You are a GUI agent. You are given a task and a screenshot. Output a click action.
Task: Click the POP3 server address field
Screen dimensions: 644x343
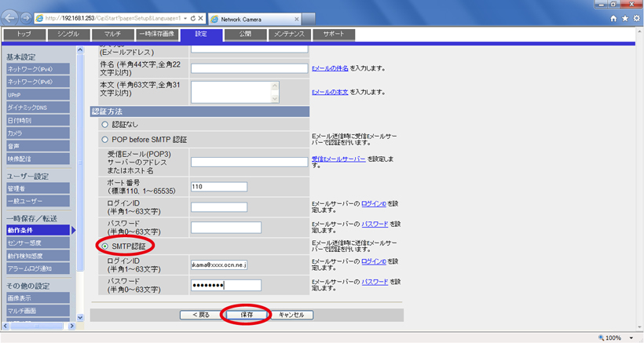click(249, 162)
